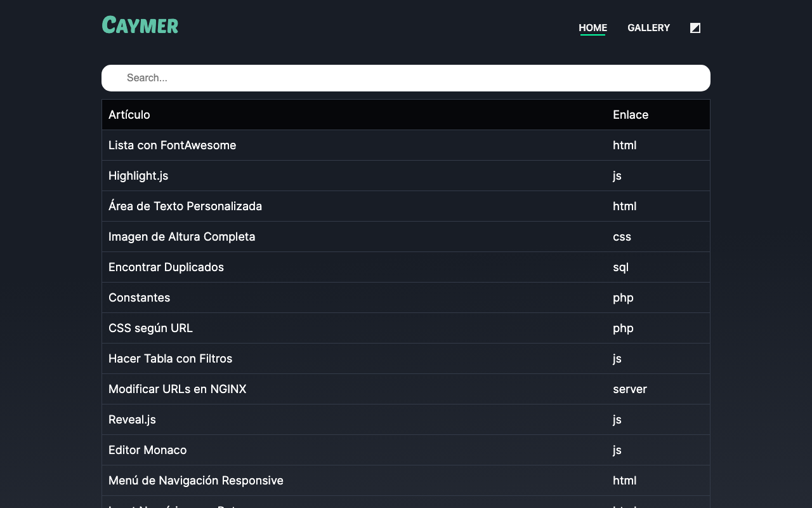
Task: Click js tag in Reveal.js row
Action: click(617, 420)
